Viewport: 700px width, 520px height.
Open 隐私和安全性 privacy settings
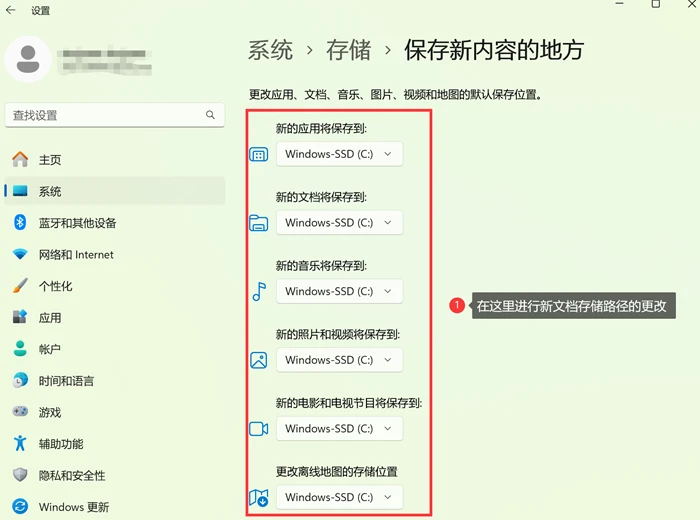[x=115, y=475]
